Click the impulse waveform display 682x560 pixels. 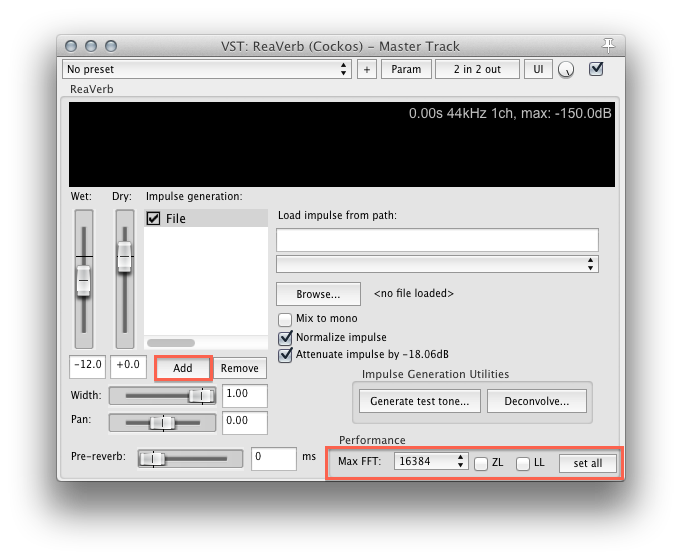pos(342,145)
